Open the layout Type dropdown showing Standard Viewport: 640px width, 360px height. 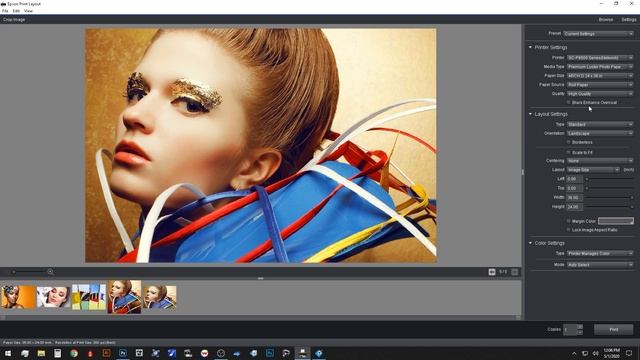(600, 124)
